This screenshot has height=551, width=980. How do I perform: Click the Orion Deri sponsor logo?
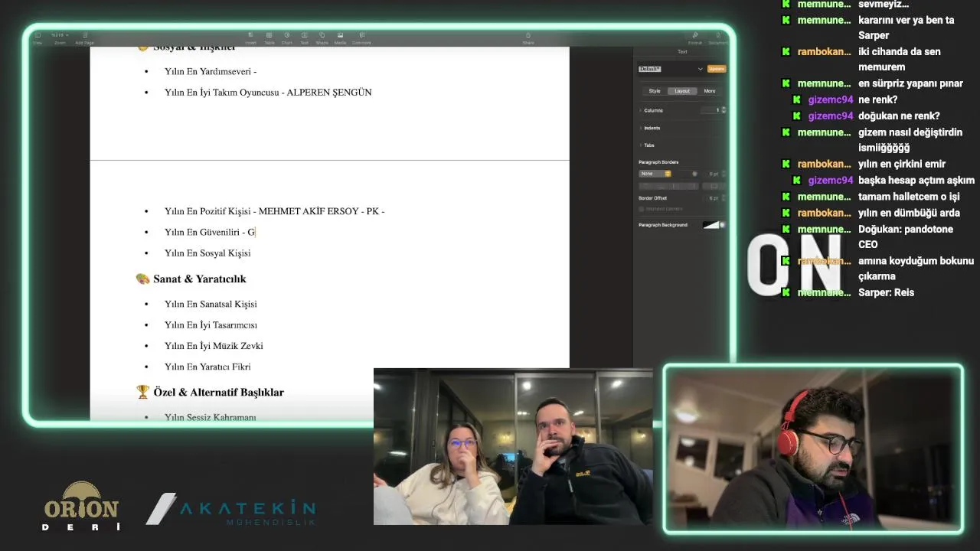point(81,506)
